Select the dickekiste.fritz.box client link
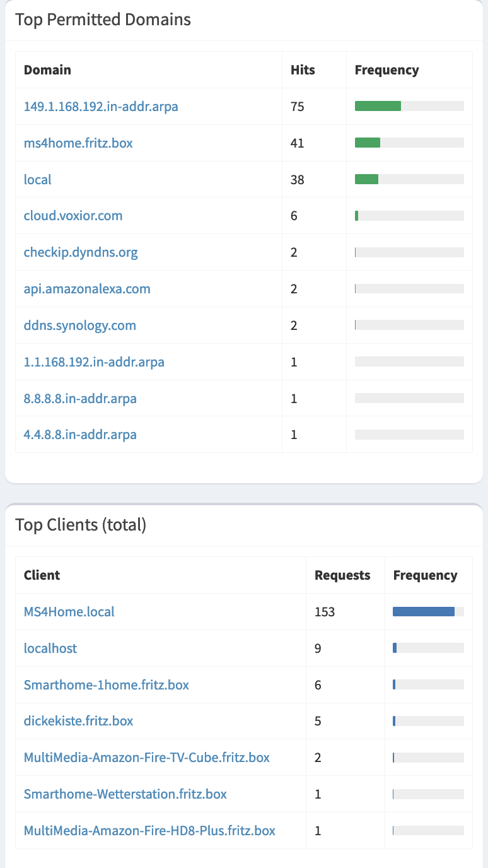Image resolution: width=488 pixels, height=868 pixels. pyautogui.click(x=79, y=721)
